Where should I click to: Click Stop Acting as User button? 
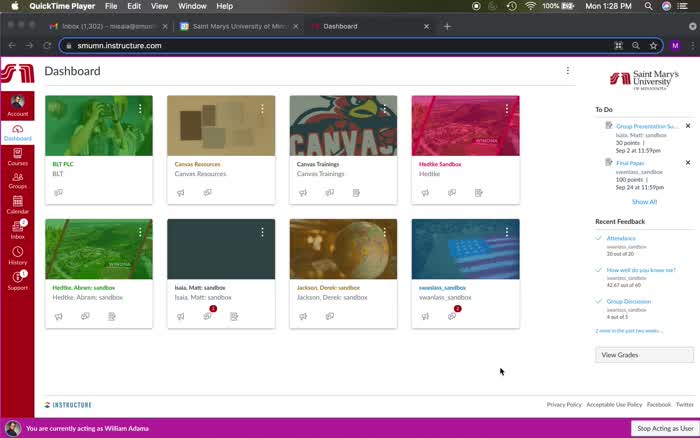pos(665,428)
